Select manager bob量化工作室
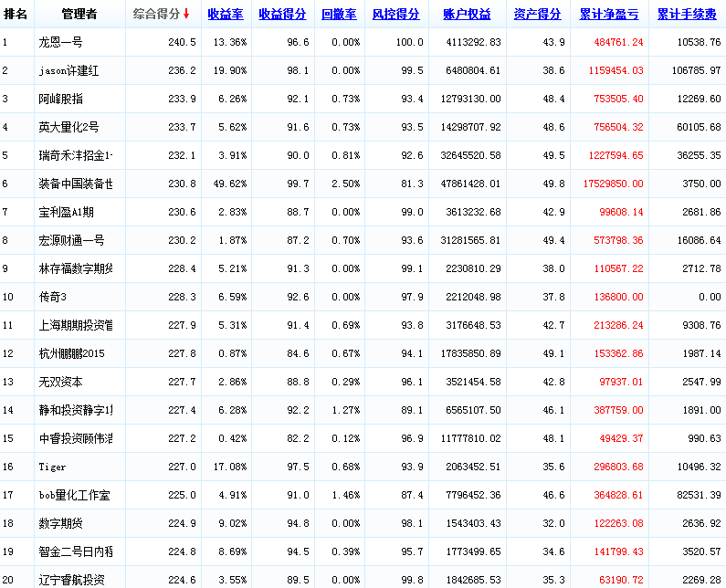The width and height of the screenshot is (726, 588). pyautogui.click(x=75, y=495)
